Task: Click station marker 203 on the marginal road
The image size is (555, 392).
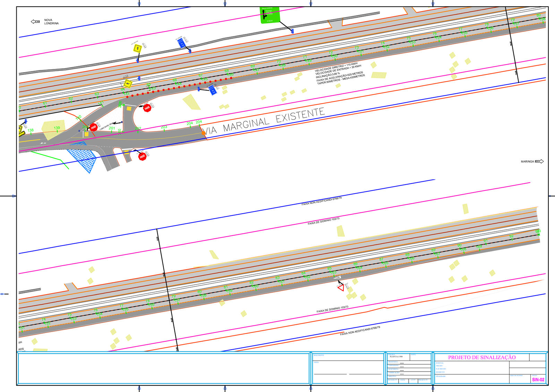Action: point(164,127)
